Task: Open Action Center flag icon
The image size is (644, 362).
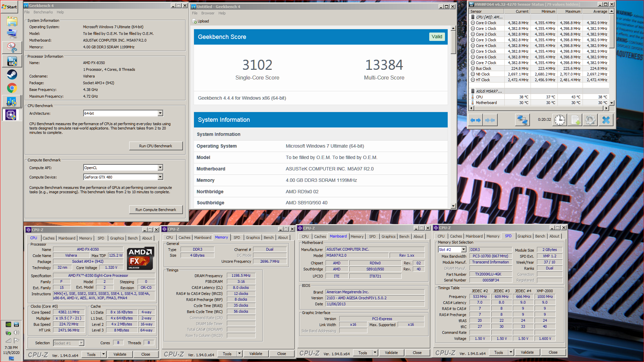Action: pos(16,340)
